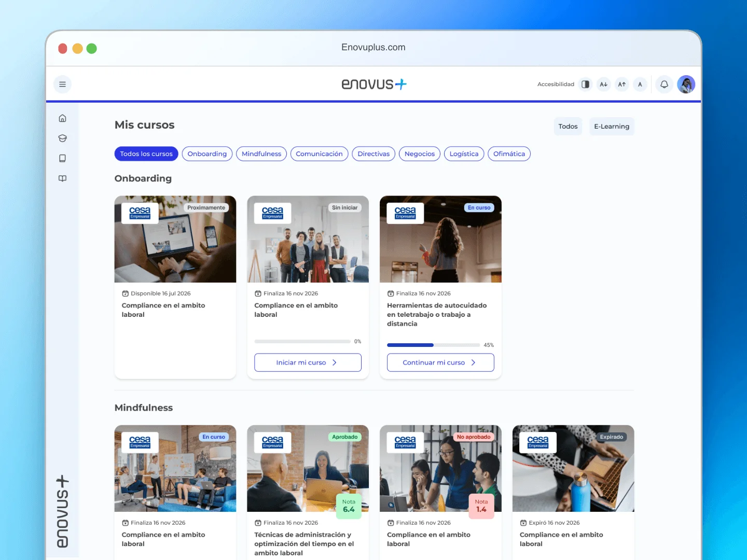The height and width of the screenshot is (560, 747).
Task: Click the No aprobado status badge
Action: tap(474, 437)
